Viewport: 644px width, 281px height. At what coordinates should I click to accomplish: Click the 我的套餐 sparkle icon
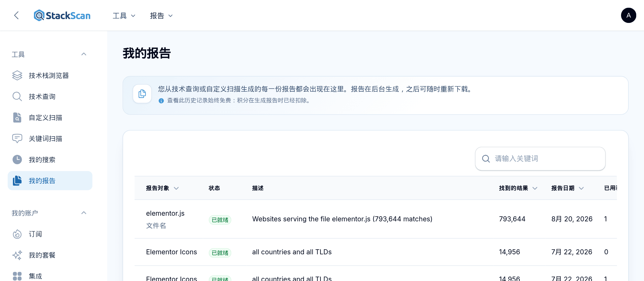click(17, 255)
